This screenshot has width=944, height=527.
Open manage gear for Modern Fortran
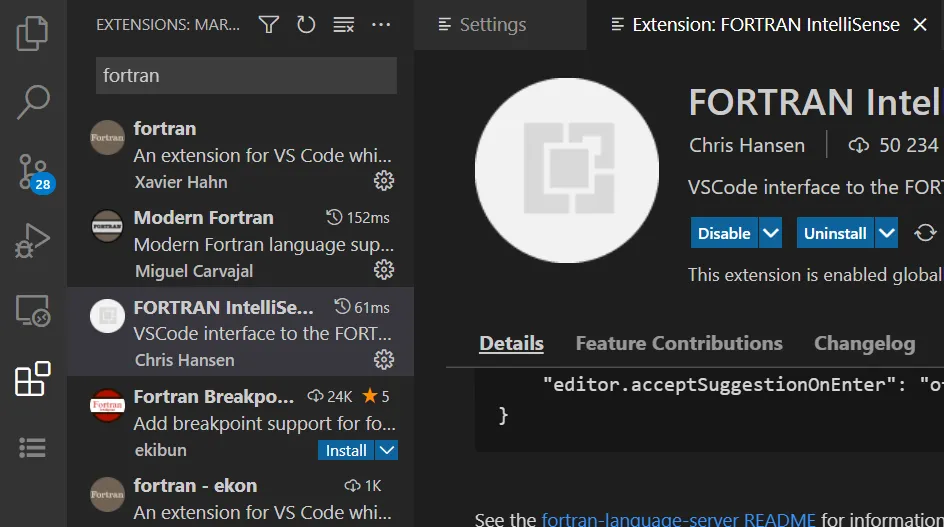click(384, 270)
